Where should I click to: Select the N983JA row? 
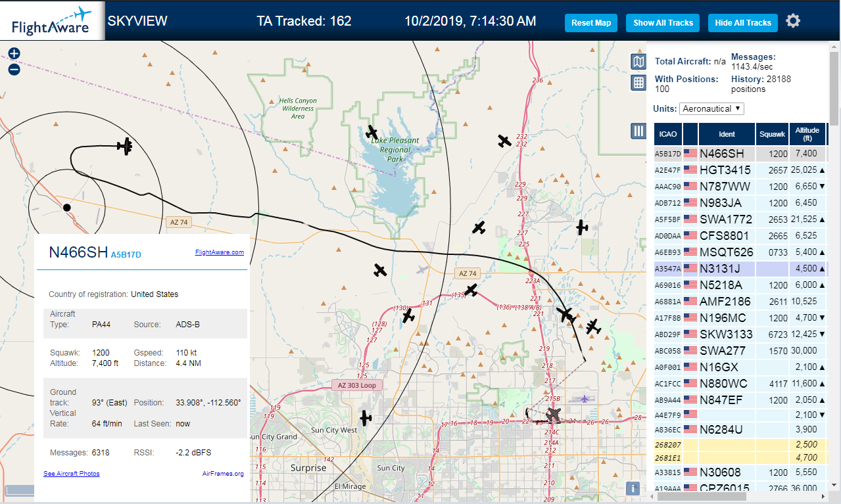coord(741,203)
